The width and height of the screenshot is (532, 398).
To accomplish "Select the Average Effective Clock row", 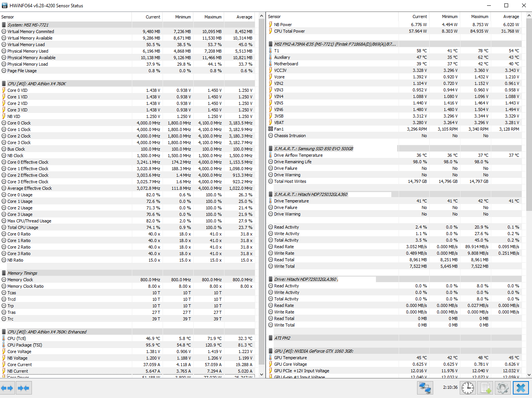I will [x=127, y=188].
